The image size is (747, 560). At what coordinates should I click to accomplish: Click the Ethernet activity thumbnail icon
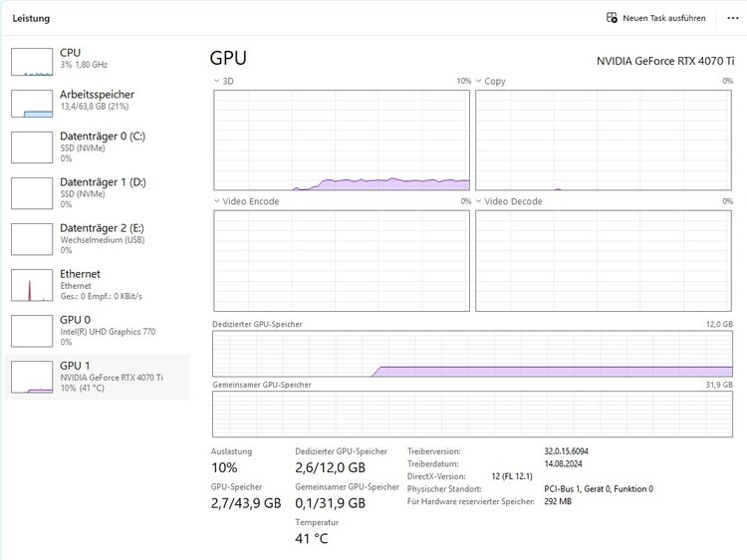[x=31, y=285]
